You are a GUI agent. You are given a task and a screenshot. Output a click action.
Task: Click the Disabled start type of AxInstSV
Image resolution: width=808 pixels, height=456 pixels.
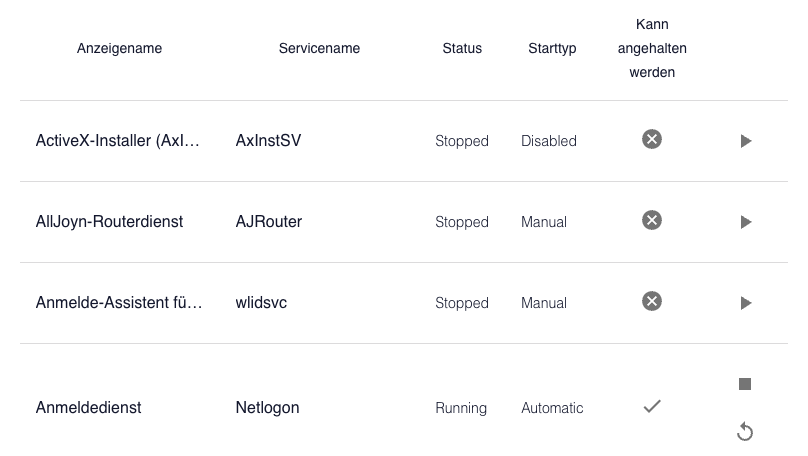click(548, 142)
